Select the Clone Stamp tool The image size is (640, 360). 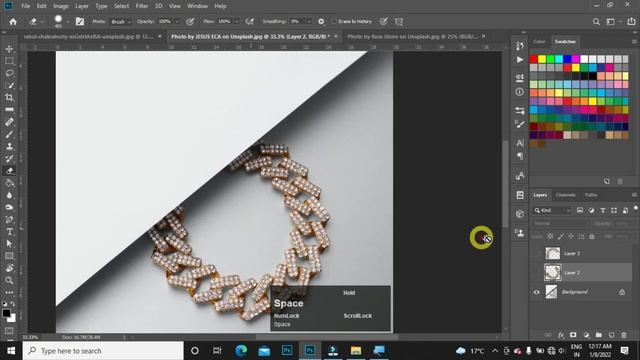pyautogui.click(x=9, y=147)
